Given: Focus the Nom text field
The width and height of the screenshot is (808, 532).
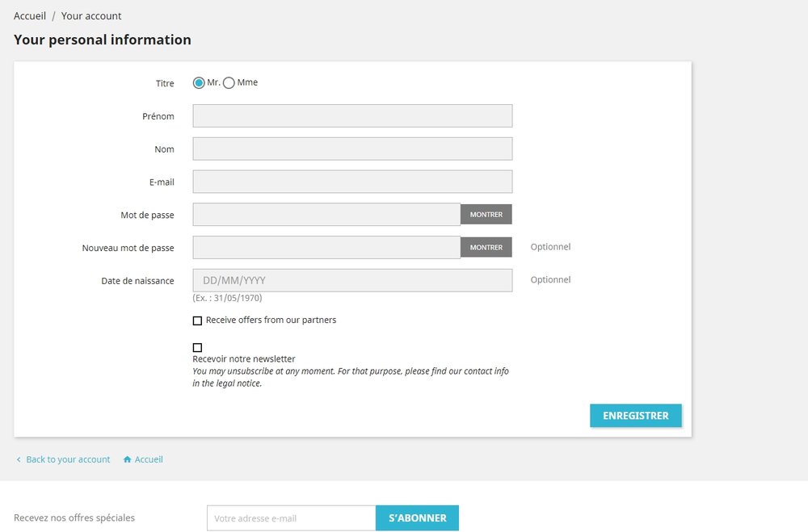Looking at the screenshot, I should coord(352,149).
